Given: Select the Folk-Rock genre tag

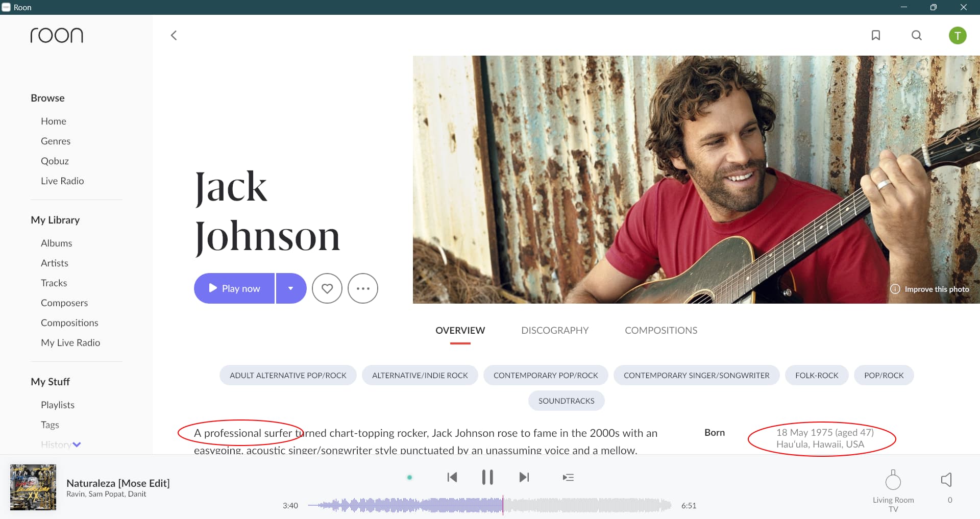Looking at the screenshot, I should click(x=817, y=375).
